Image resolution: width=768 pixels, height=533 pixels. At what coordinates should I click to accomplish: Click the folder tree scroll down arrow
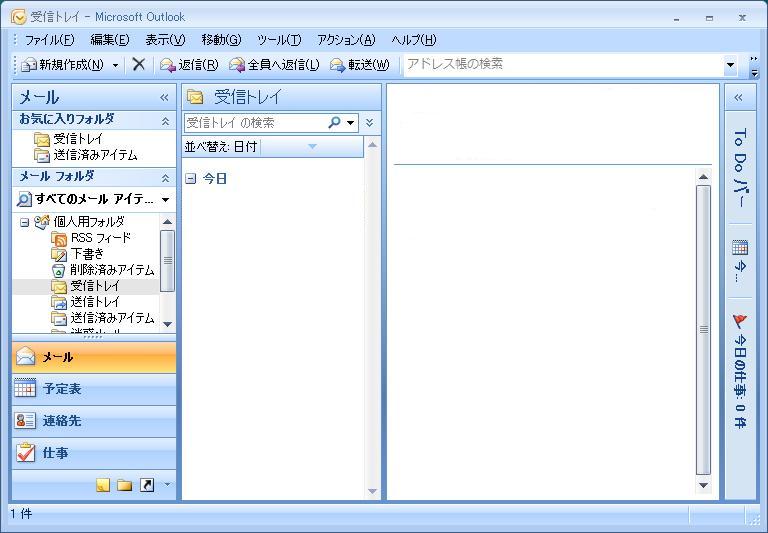(168, 324)
